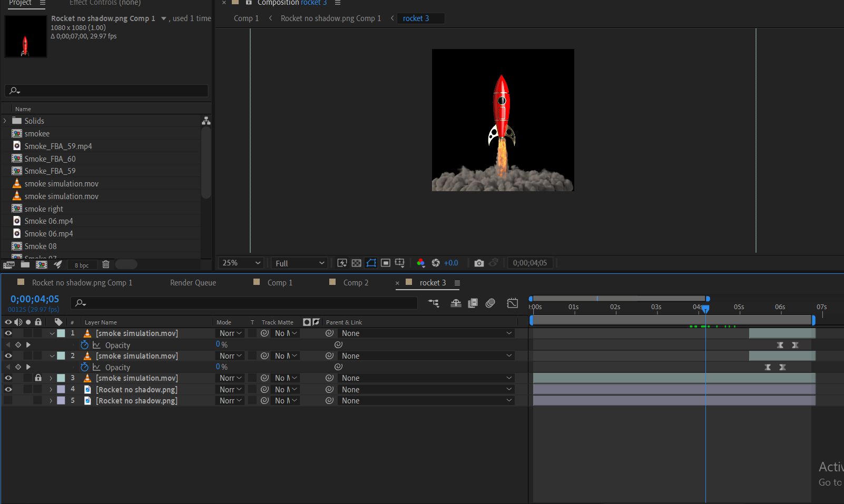The image size is (844, 504).
Task: Open the 25% magnification dropdown
Action: click(x=241, y=263)
